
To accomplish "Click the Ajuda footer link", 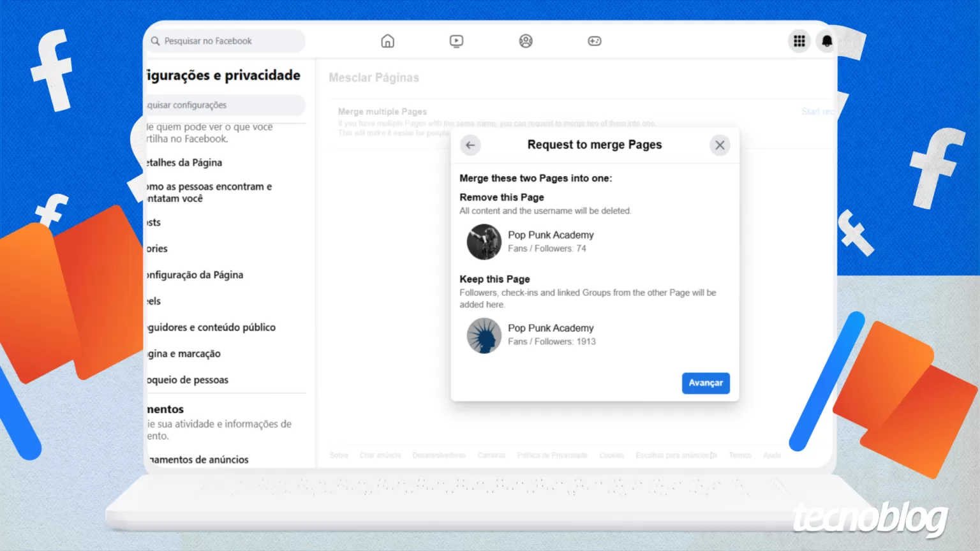I will coord(772,455).
